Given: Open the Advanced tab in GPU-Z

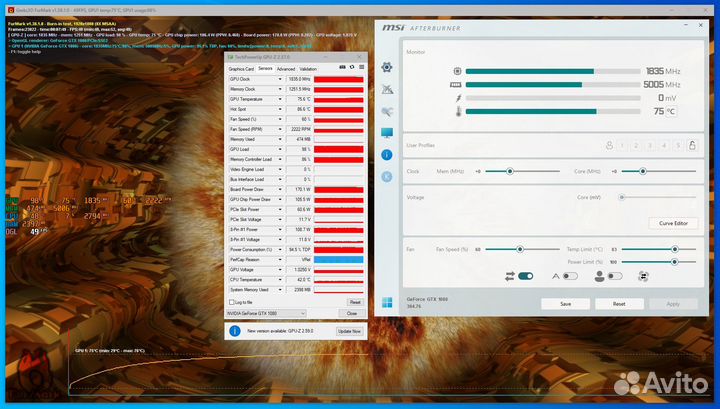Looking at the screenshot, I should tap(286, 69).
